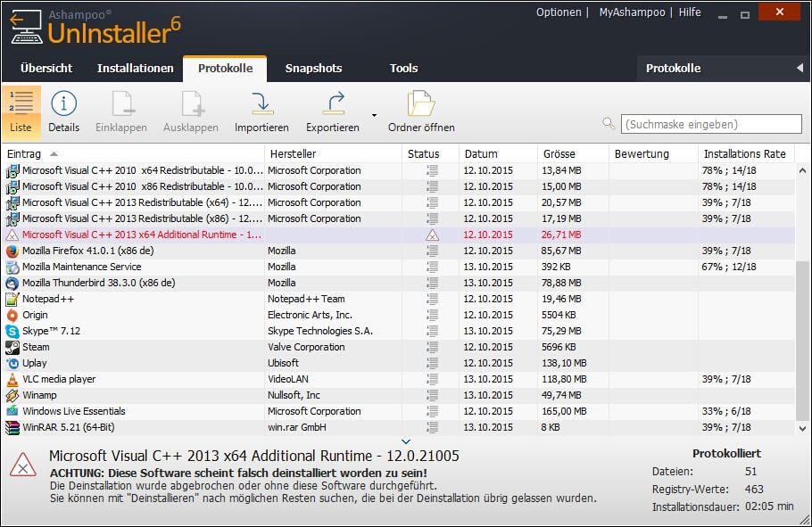812x527 pixels.
Task: Select the WinRAR 5.21 (64-Bit) entry
Action: coord(399,428)
